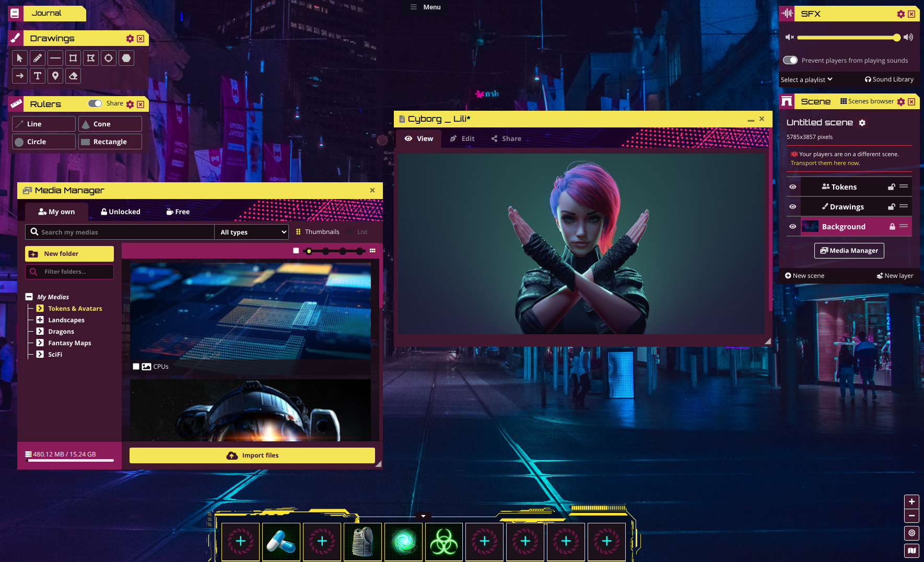
Task: Open the Select a playlist dropdown
Action: point(806,79)
